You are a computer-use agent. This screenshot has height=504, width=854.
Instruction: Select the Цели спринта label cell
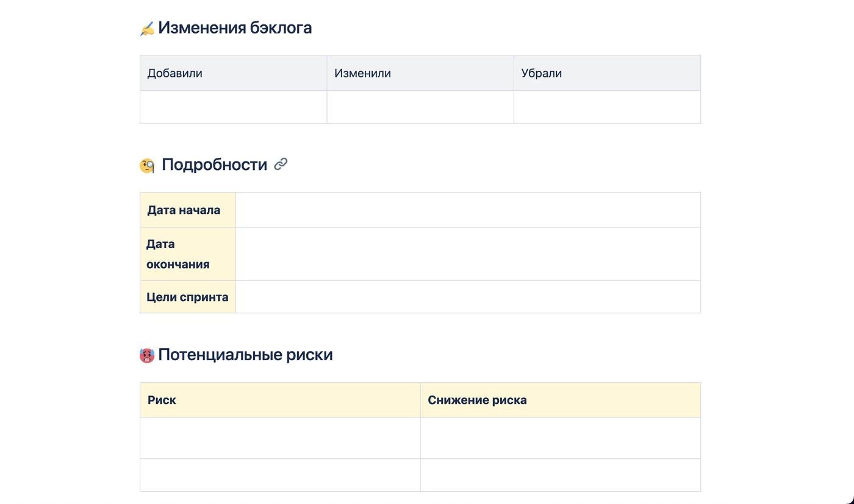[x=187, y=297]
